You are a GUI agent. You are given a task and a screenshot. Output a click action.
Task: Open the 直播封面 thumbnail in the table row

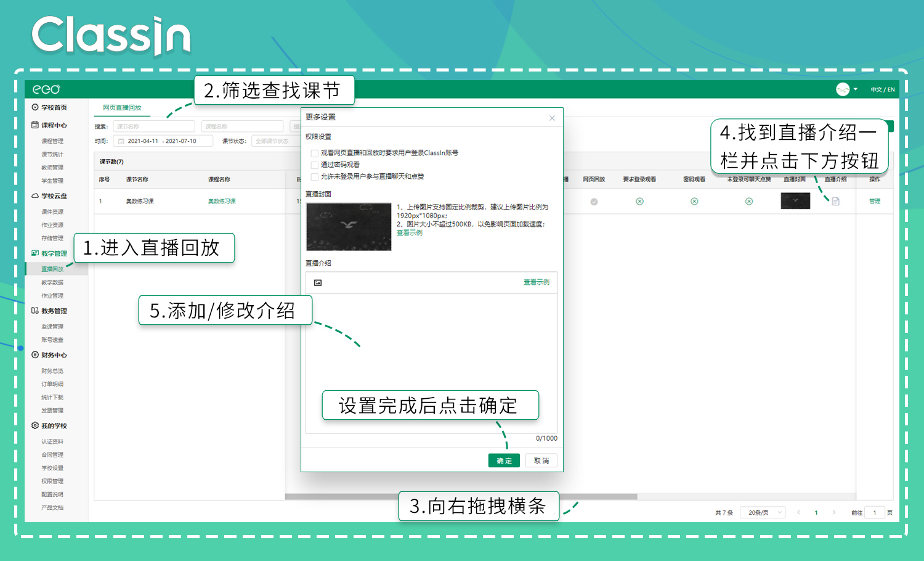(x=795, y=201)
